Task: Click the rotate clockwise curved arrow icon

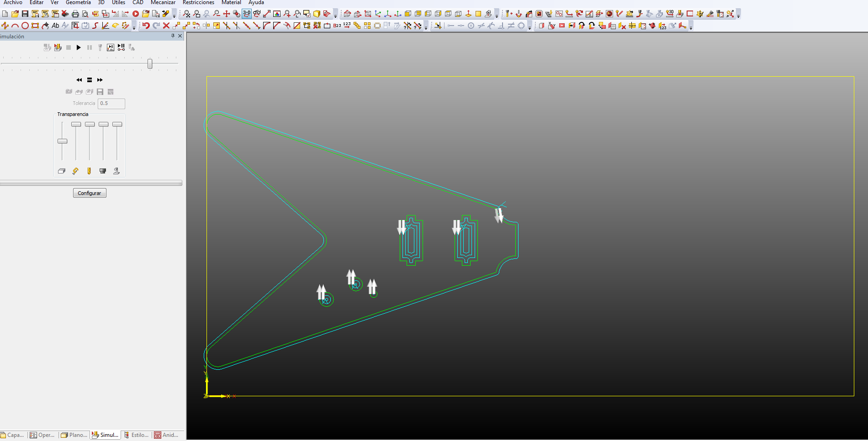Action: [582, 26]
